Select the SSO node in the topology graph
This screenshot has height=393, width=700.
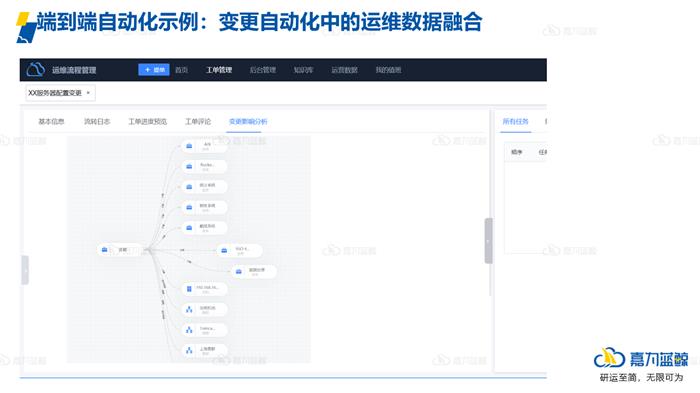(240, 251)
